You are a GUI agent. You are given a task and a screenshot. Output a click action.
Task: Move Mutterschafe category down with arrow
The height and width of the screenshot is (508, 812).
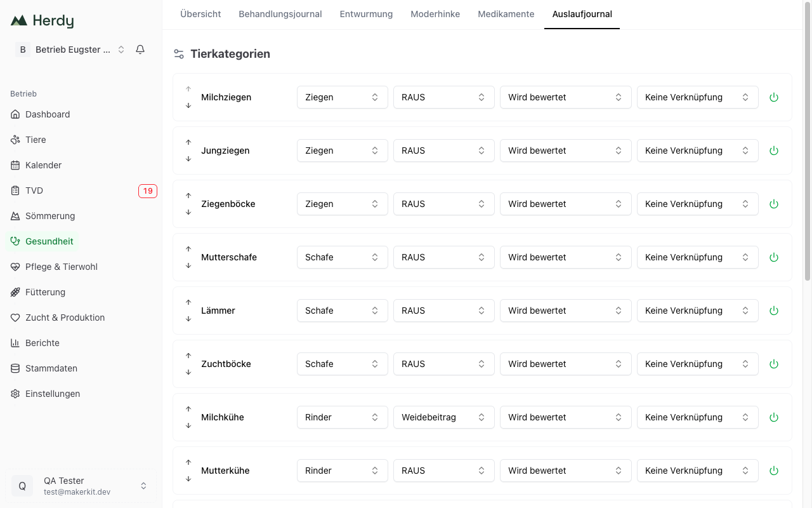(x=188, y=265)
